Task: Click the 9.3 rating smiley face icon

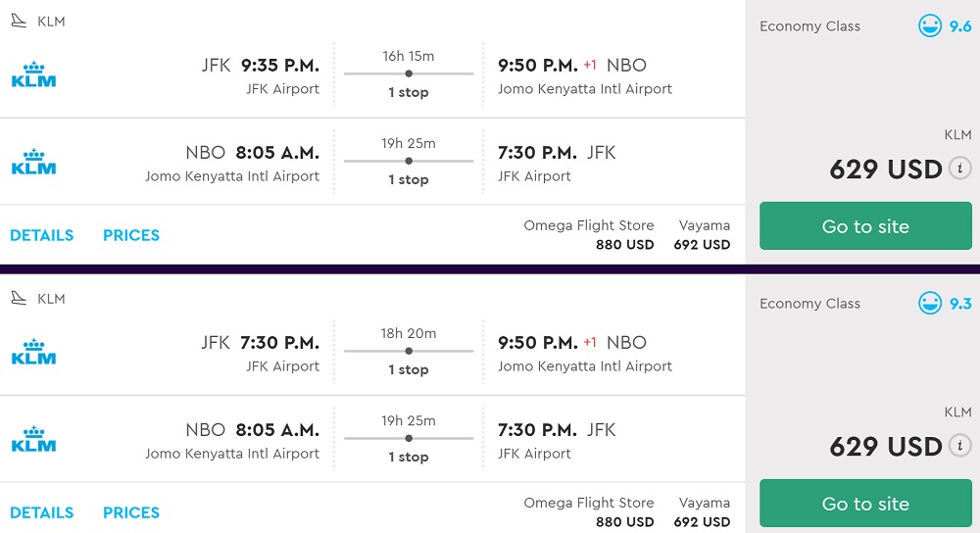Action: pos(929,304)
